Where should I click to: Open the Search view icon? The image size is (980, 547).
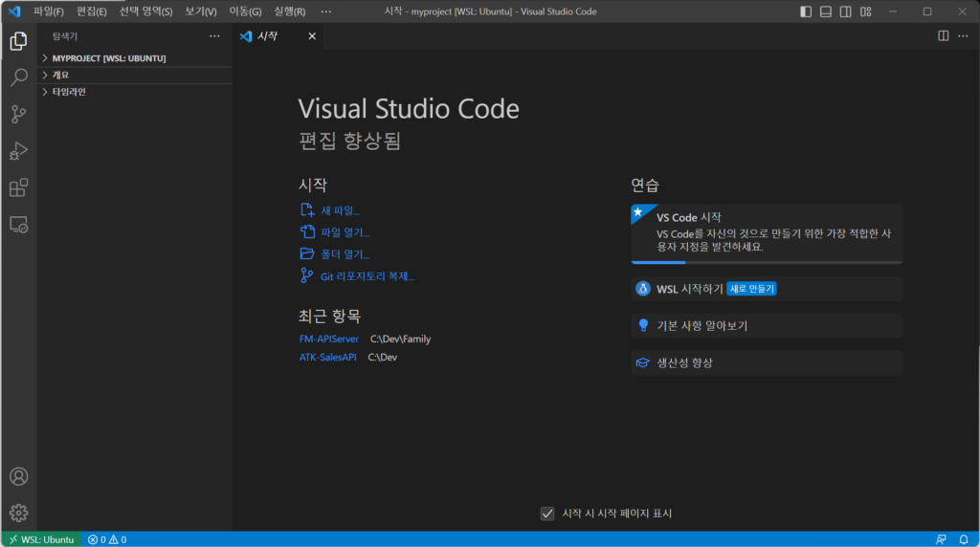[x=19, y=77]
